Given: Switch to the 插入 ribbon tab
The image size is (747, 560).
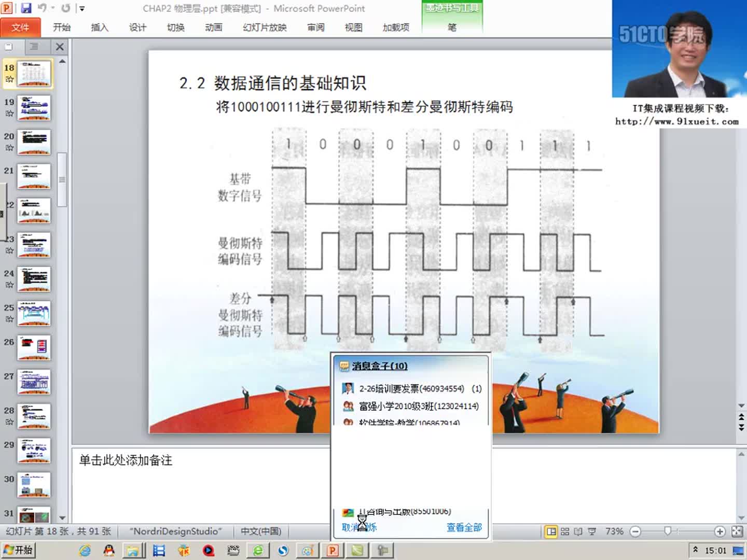Looking at the screenshot, I should click(100, 27).
